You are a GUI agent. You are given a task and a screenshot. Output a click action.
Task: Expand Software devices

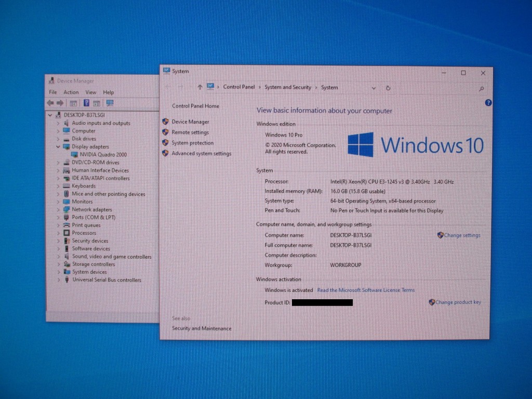(58, 249)
